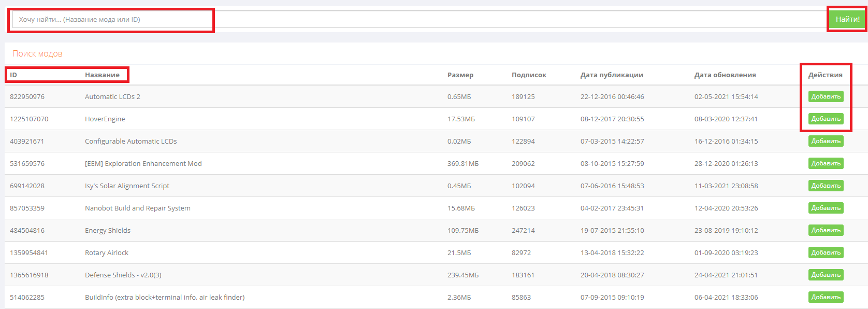Viewport: 868px width, 309px height.
Task: Click the 17.53МБ size value
Action: tap(461, 119)
